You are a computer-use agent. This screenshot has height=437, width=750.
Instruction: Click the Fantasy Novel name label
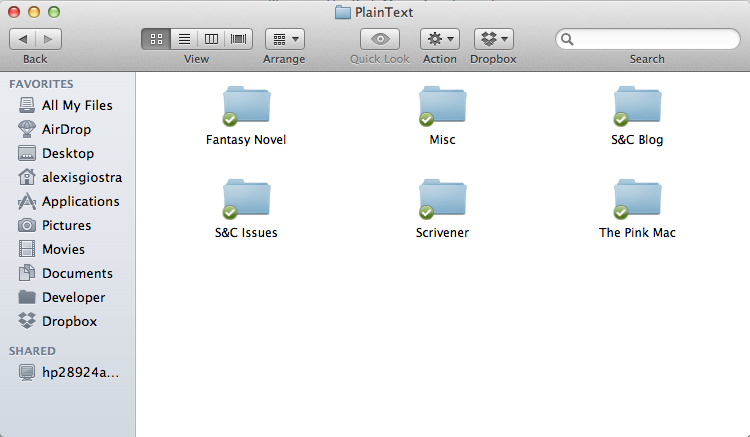click(x=246, y=140)
